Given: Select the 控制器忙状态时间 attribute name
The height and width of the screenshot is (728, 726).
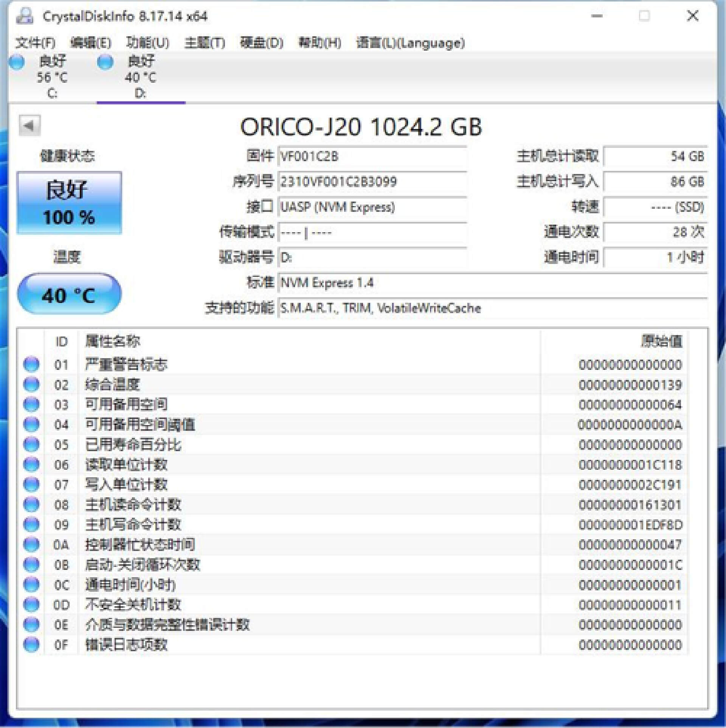Looking at the screenshot, I should [x=140, y=545].
